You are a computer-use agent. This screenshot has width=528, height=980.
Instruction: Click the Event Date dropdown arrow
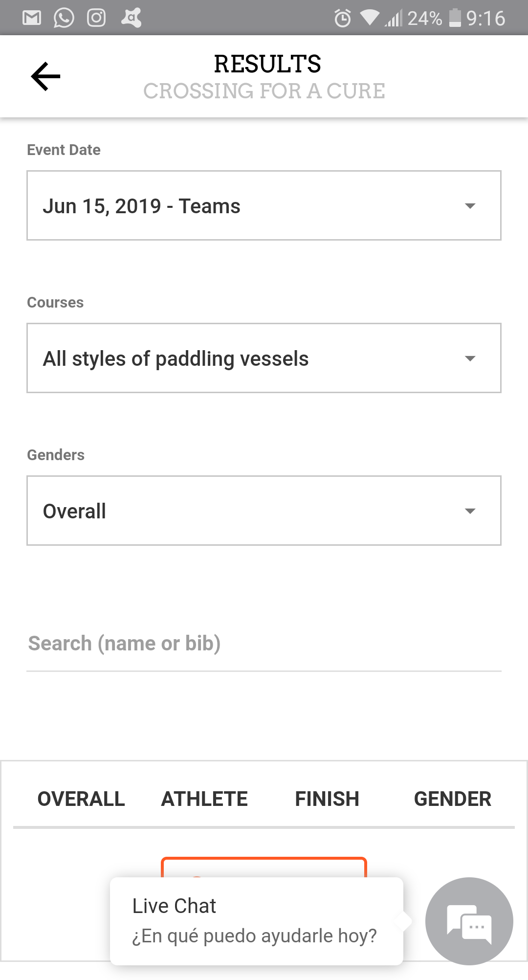click(x=470, y=206)
